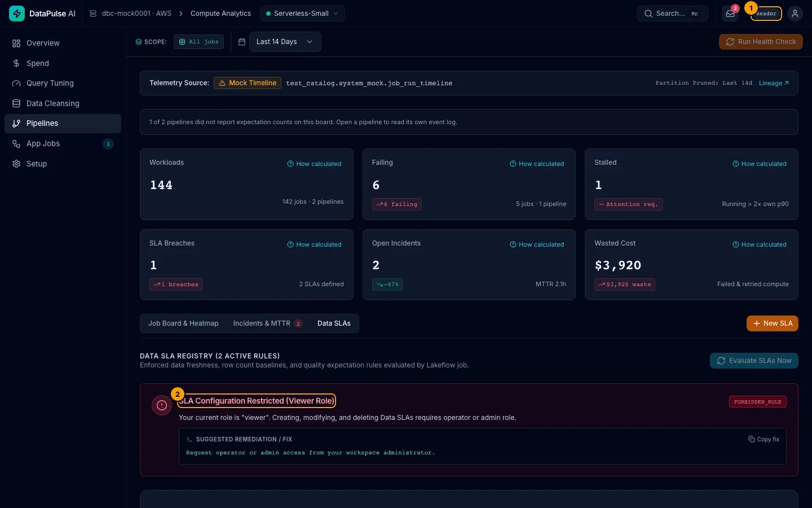Open the Lineage link
812x508 pixels.
[x=774, y=83]
